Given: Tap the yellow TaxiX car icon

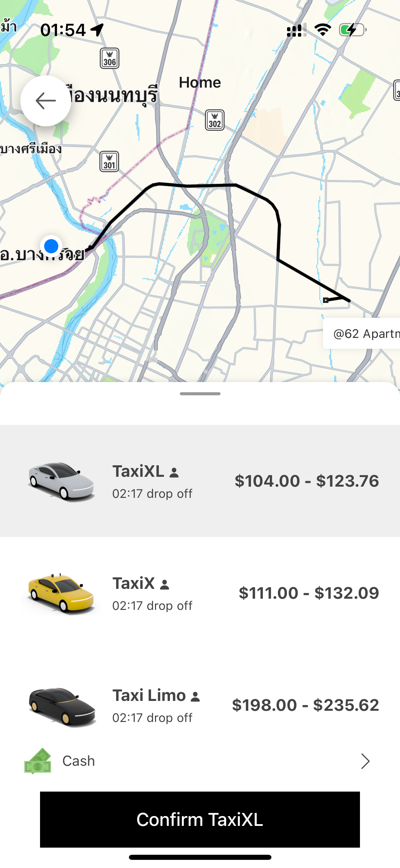Looking at the screenshot, I should coord(61,593).
